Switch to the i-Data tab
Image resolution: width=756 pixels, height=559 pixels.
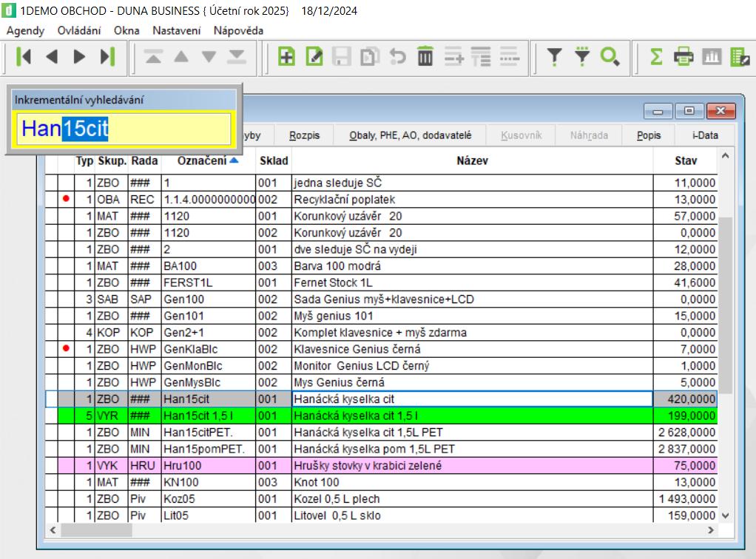tap(705, 135)
